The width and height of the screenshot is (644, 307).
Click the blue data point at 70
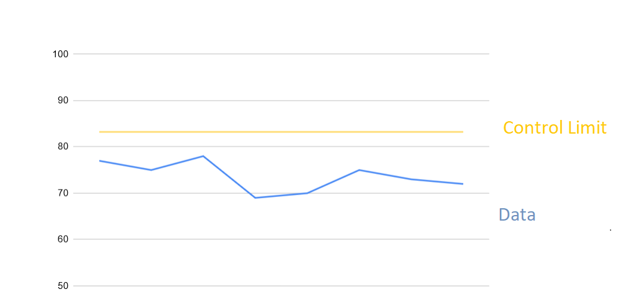tap(307, 193)
